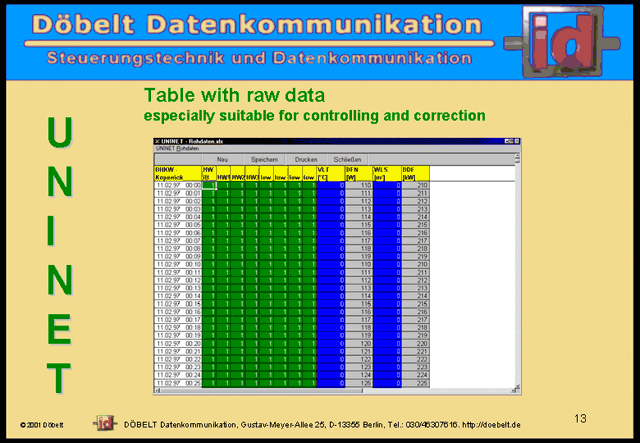
Task: Click the large id logo in header
Action: pos(562,41)
